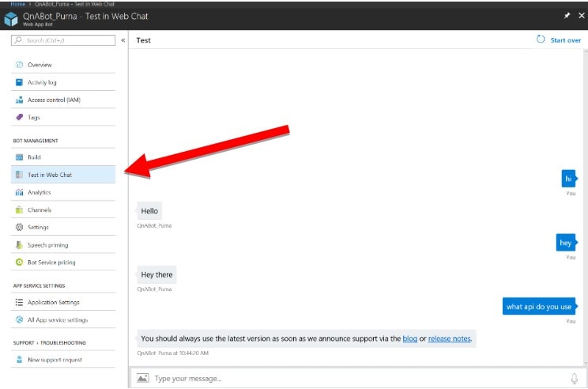Open Application Settings menu item
The image size is (588, 389).
[x=63, y=302]
